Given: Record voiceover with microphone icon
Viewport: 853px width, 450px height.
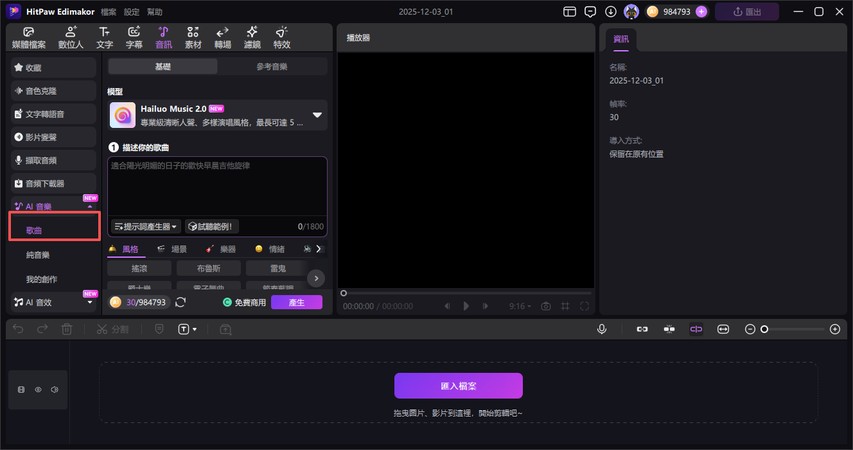Looking at the screenshot, I should (x=602, y=329).
